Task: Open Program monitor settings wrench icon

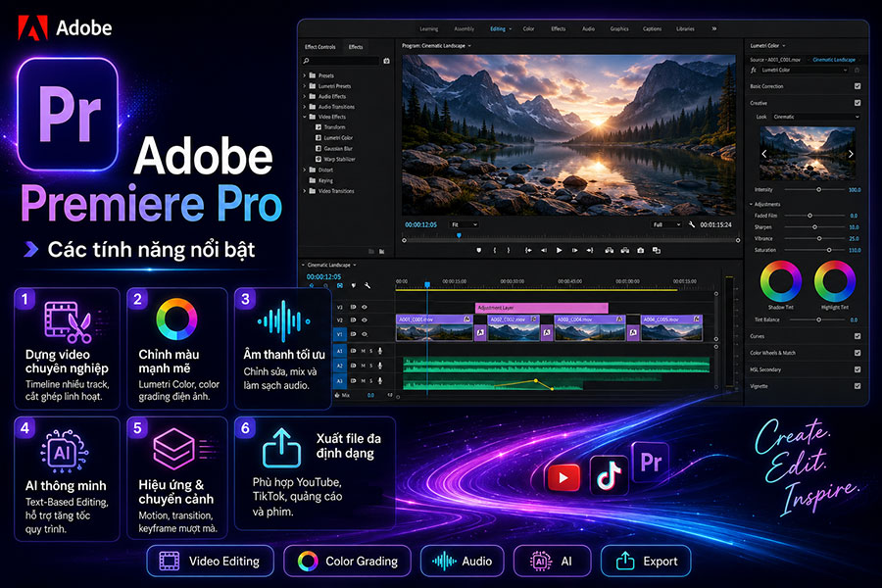Action: (692, 224)
